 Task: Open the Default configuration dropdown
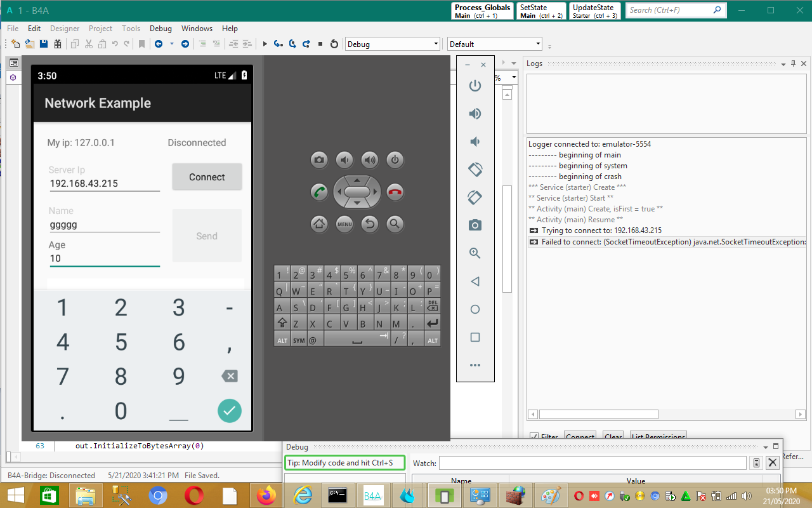[x=495, y=44]
